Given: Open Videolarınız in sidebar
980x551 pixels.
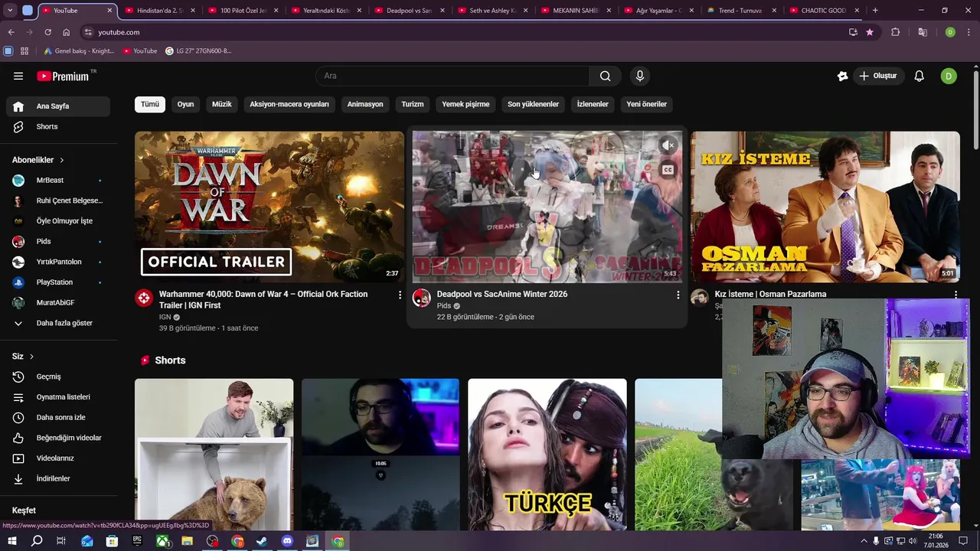Looking at the screenshot, I should pos(58,458).
